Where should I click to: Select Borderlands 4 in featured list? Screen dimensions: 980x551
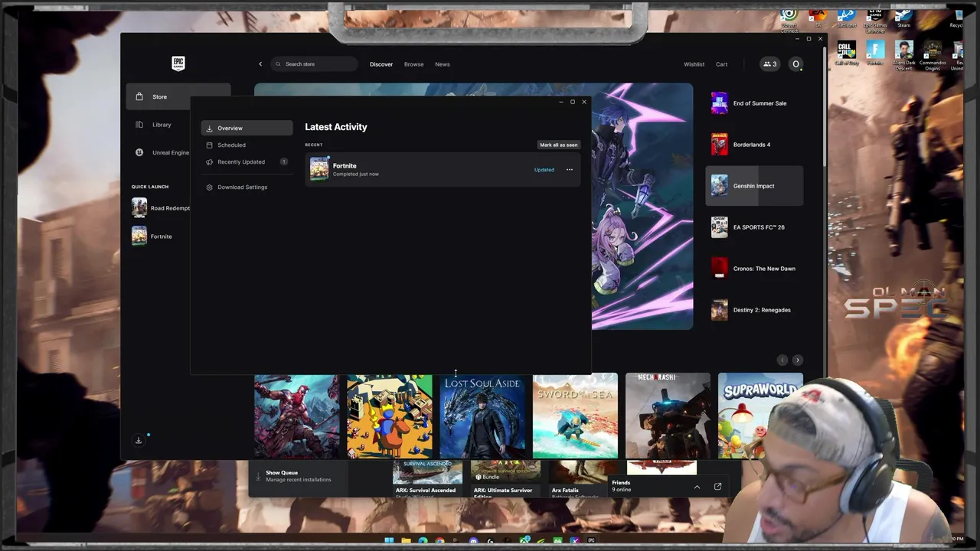tap(754, 145)
